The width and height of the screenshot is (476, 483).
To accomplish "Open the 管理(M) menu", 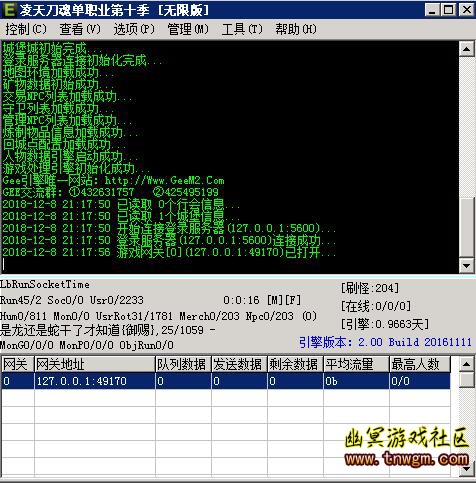I will coord(188,29).
